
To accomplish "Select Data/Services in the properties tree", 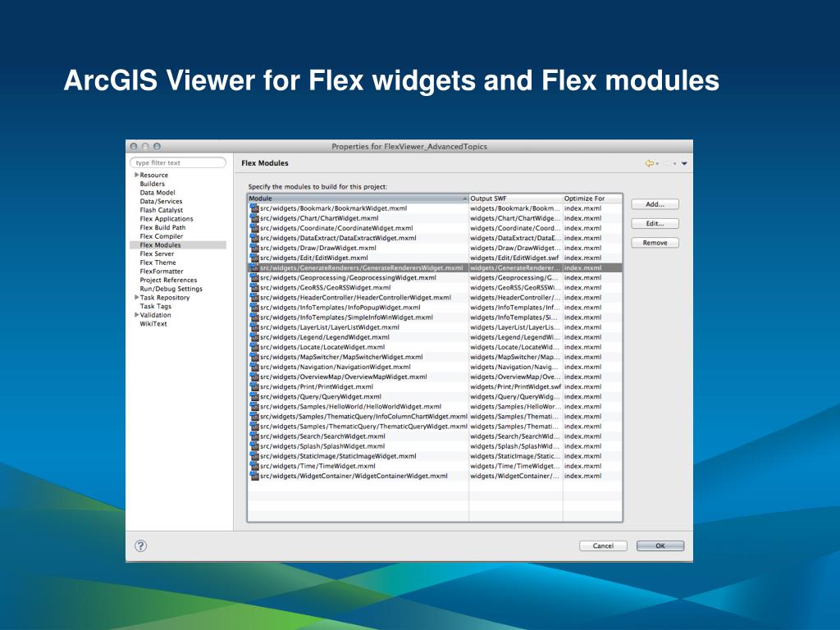I will (161, 202).
